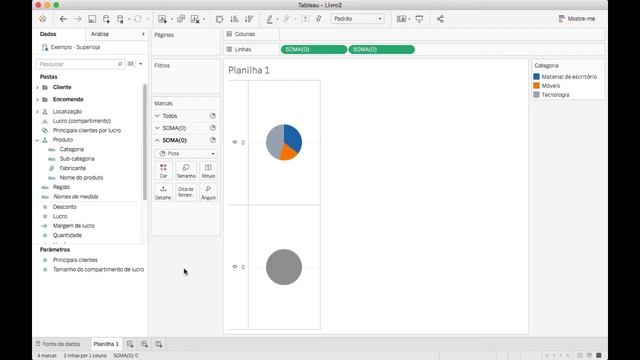
Task: Click the show/hide cards icon
Action: click(x=402, y=19)
